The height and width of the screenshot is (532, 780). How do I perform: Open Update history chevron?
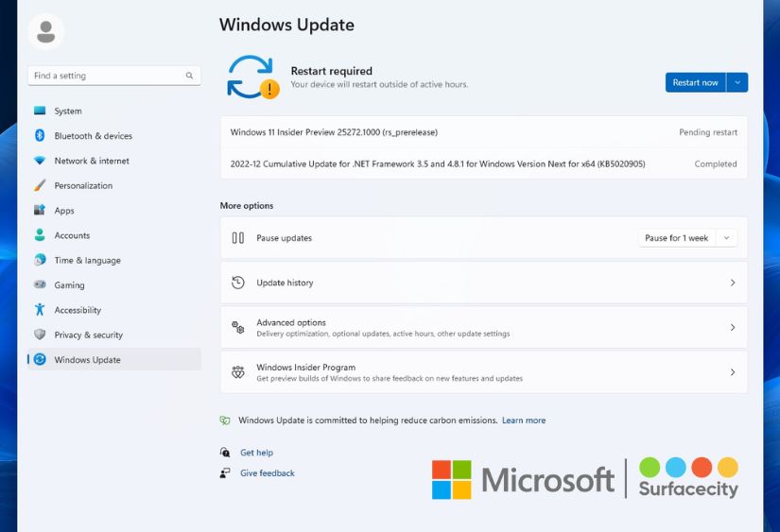click(x=733, y=283)
